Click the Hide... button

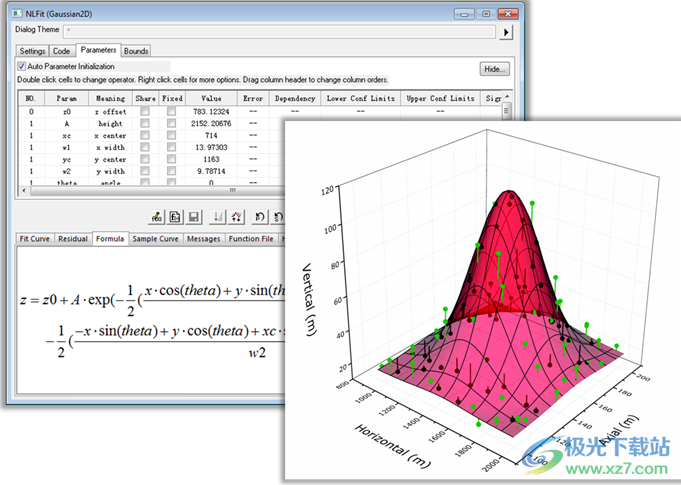point(494,69)
